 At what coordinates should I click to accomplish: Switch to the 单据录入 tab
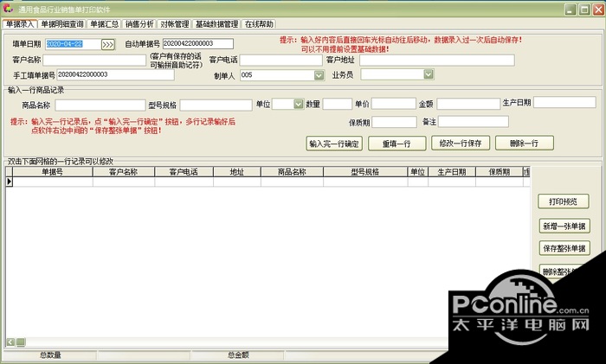pos(20,24)
